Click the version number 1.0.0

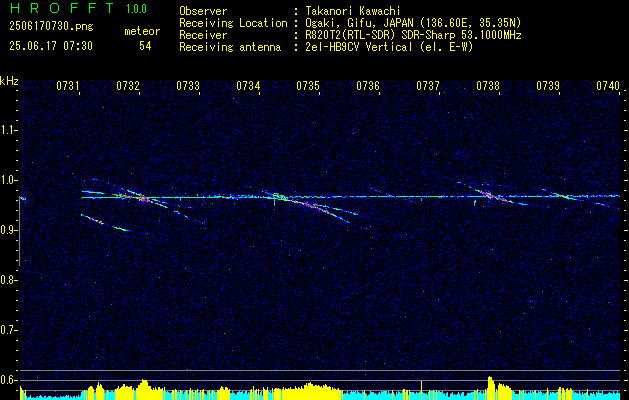click(x=136, y=9)
